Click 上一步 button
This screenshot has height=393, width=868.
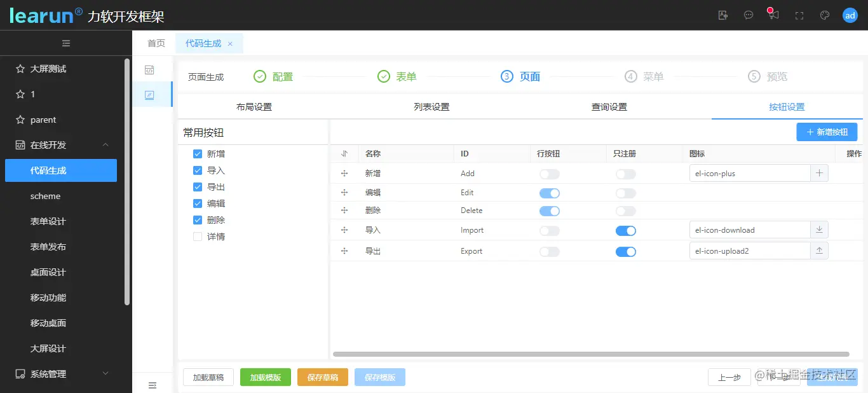tap(729, 377)
